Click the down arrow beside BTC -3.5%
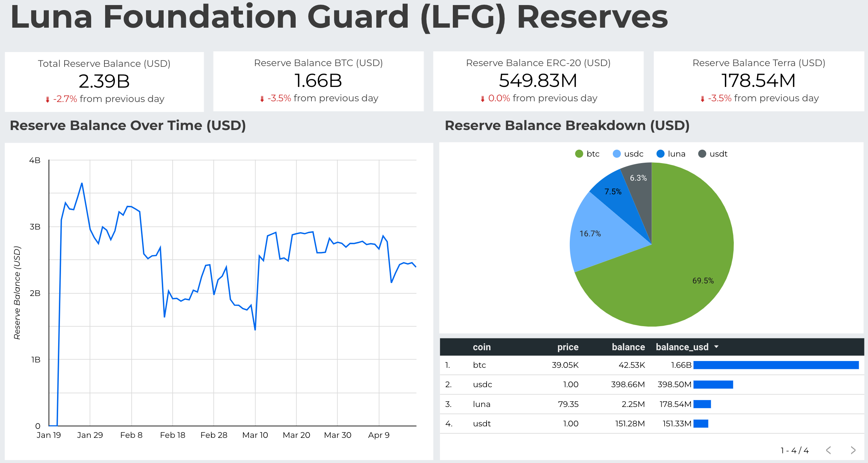The height and width of the screenshot is (463, 868). click(x=262, y=99)
